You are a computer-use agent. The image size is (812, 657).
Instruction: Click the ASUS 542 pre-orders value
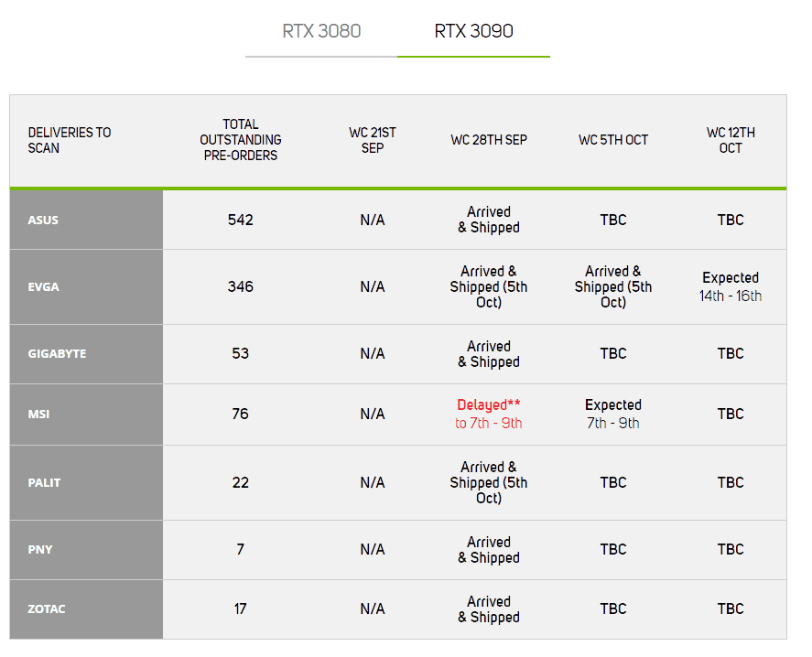(240, 220)
